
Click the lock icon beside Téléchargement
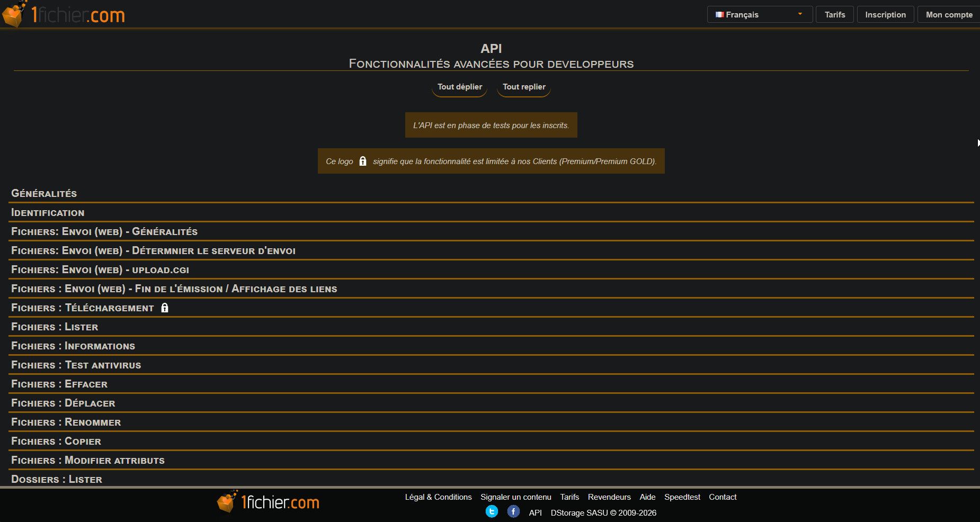pos(165,308)
